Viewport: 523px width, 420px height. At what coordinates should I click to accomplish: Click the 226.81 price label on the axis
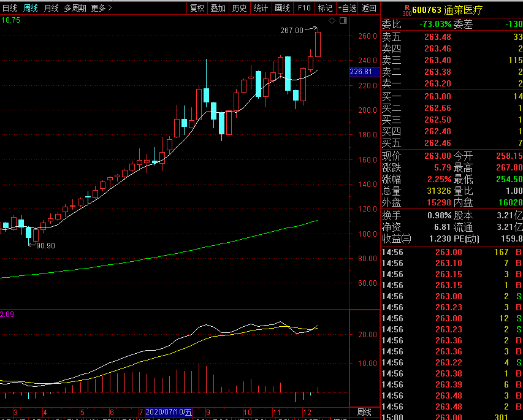[x=365, y=72]
